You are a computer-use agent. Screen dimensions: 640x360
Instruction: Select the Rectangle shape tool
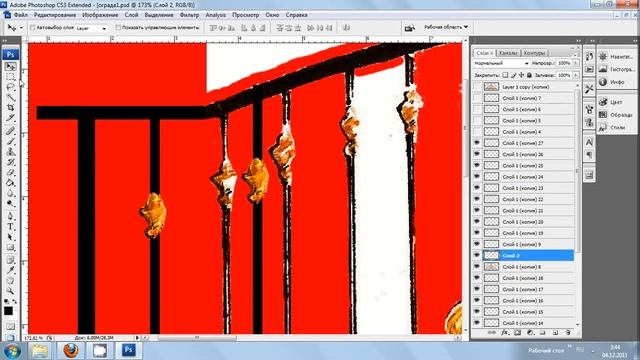pos(11,247)
